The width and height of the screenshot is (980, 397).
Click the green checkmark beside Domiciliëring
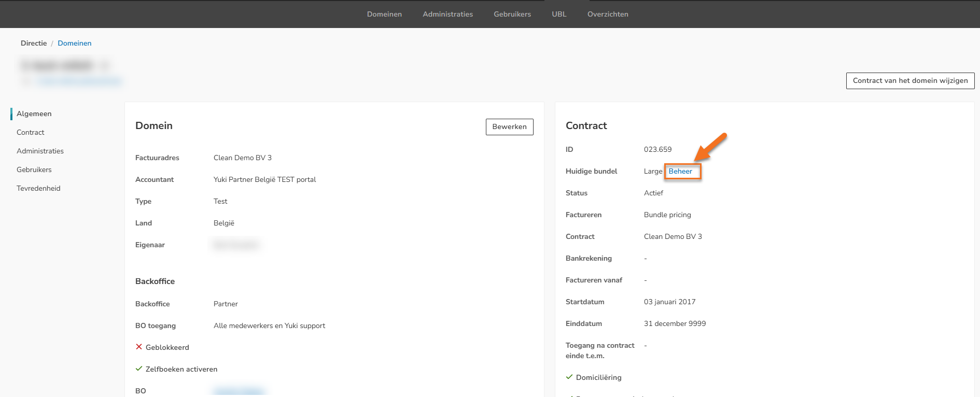tap(569, 377)
